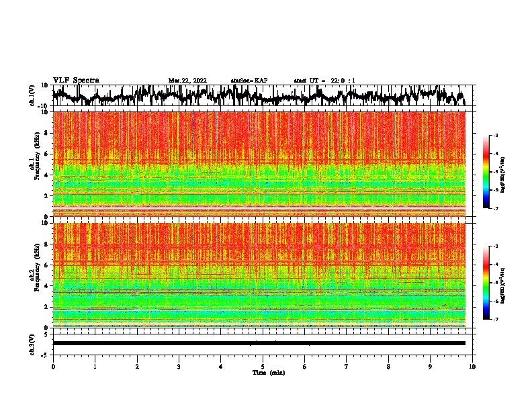Click the 'Time (min)' axis label

(x=269, y=373)
